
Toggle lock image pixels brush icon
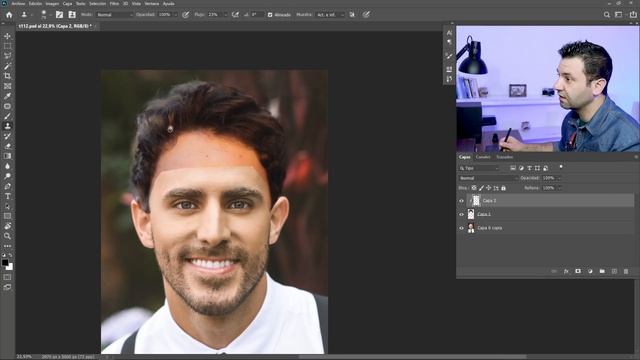[481, 188]
